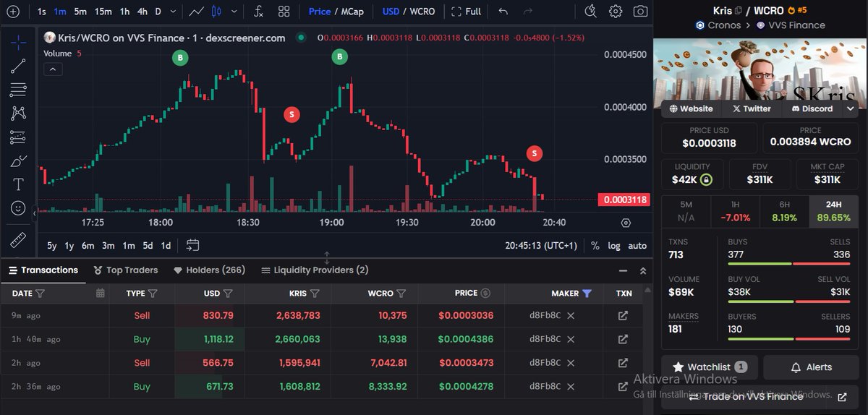Toggle percent scale on chart

tap(595, 246)
